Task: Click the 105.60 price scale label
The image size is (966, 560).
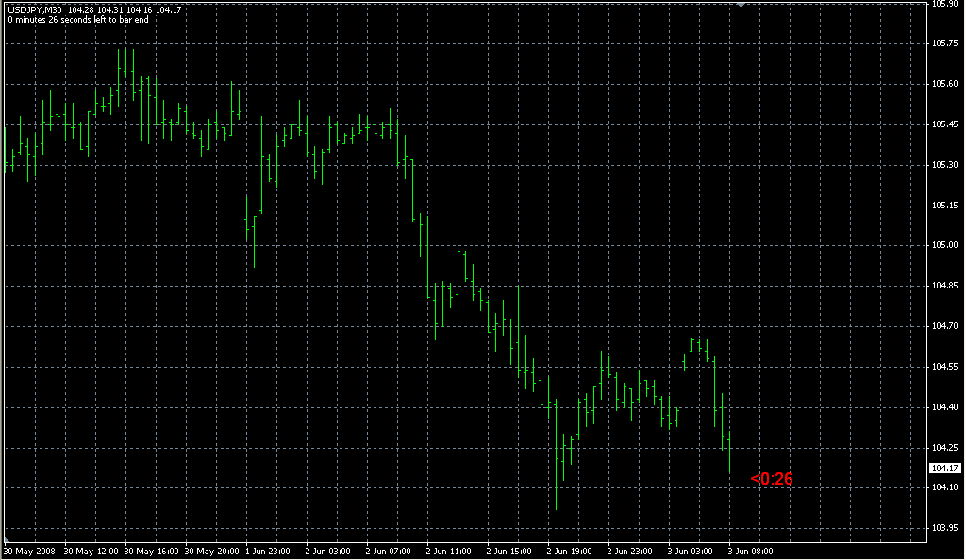Action: (x=944, y=84)
